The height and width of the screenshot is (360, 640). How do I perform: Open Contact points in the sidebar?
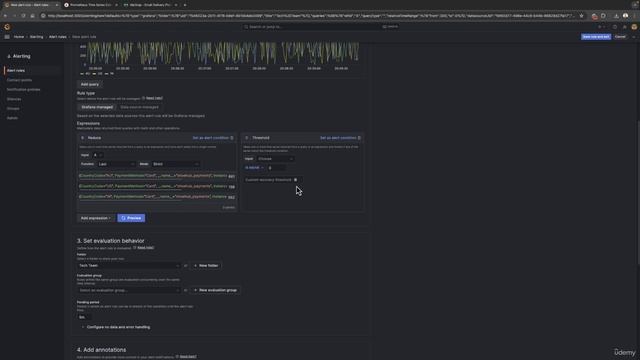point(19,80)
